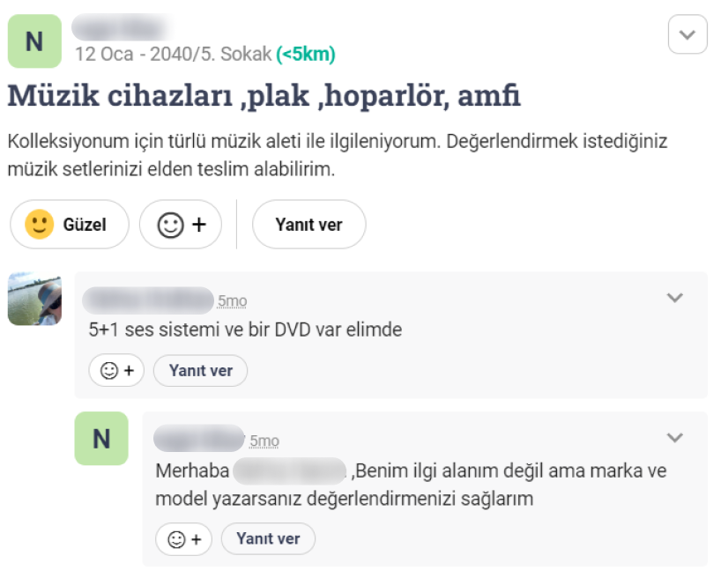Image resolution: width=728 pixels, height=578 pixels.
Task: Click the Güzel smiley reaction button
Action: click(69, 225)
